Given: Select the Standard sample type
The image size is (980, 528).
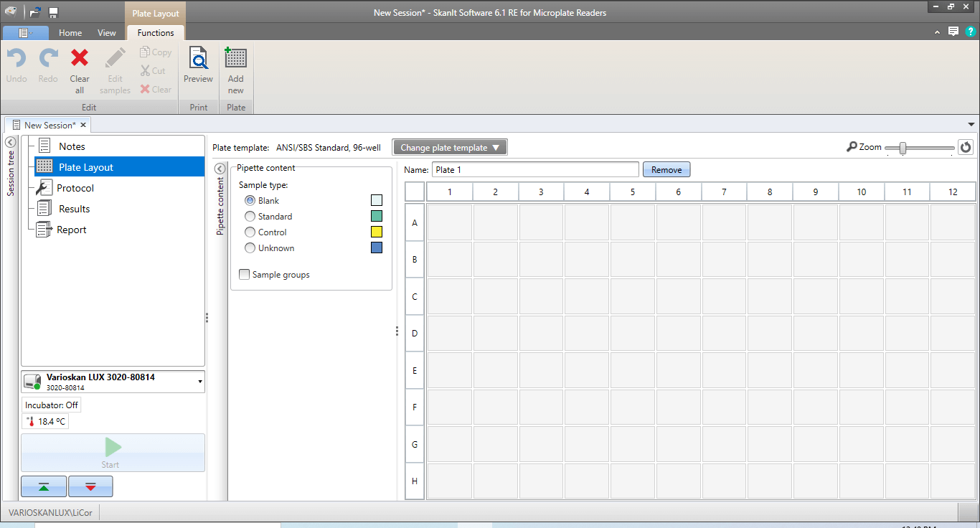Looking at the screenshot, I should 250,216.
